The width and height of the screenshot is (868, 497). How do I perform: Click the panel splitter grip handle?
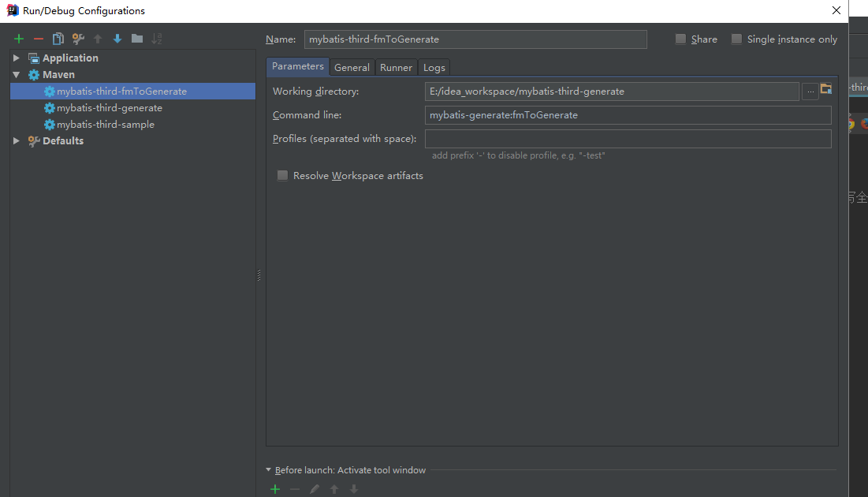coord(259,275)
